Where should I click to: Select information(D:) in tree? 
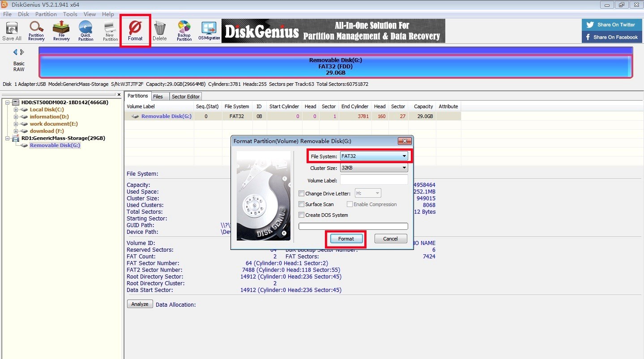(x=49, y=117)
